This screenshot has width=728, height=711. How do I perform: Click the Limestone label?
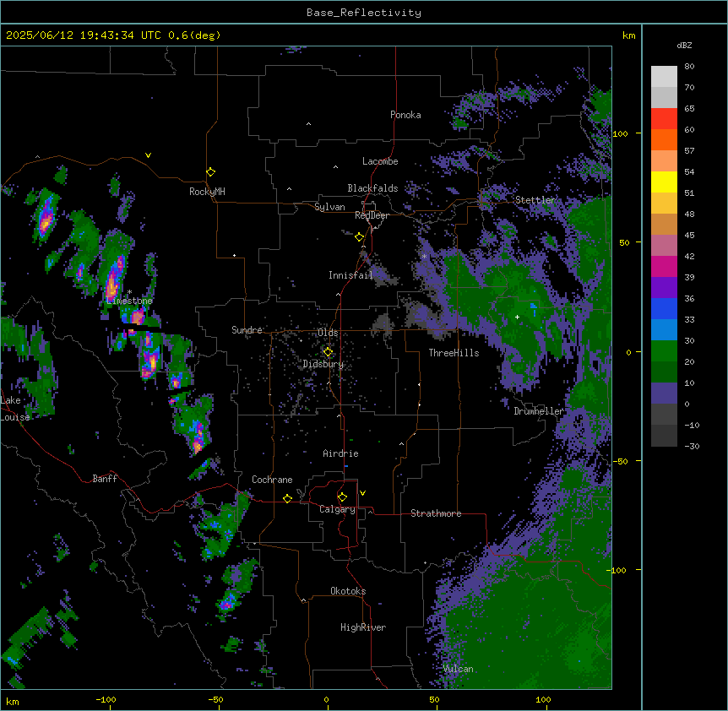point(129,301)
